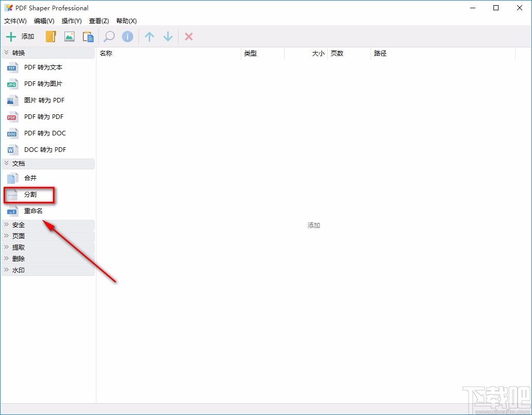Select PDF 转为 DOC option
This screenshot has height=415, width=532.
[x=45, y=133]
